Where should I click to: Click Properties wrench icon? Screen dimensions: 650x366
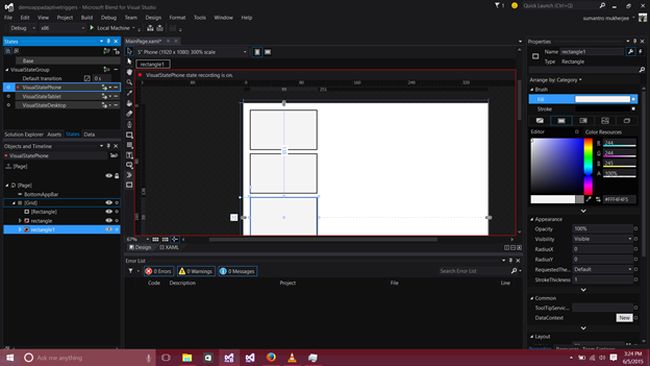pos(631,52)
